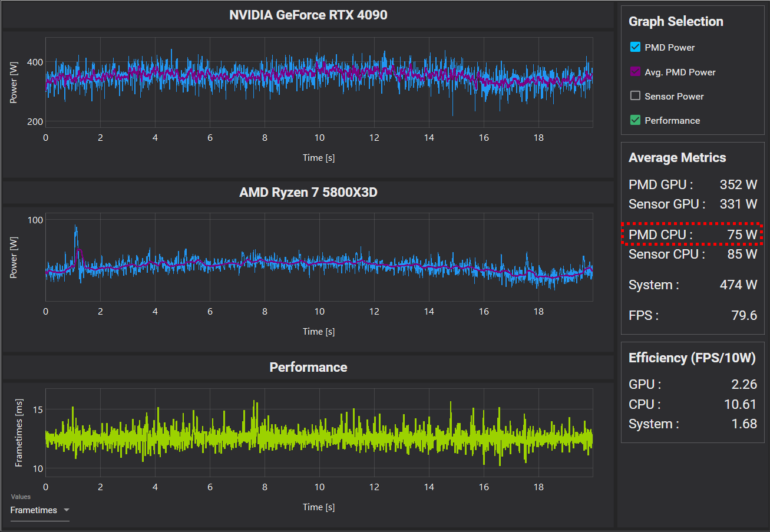
Task: Click the Efficiency (FPS/10W) heading
Action: pos(692,358)
